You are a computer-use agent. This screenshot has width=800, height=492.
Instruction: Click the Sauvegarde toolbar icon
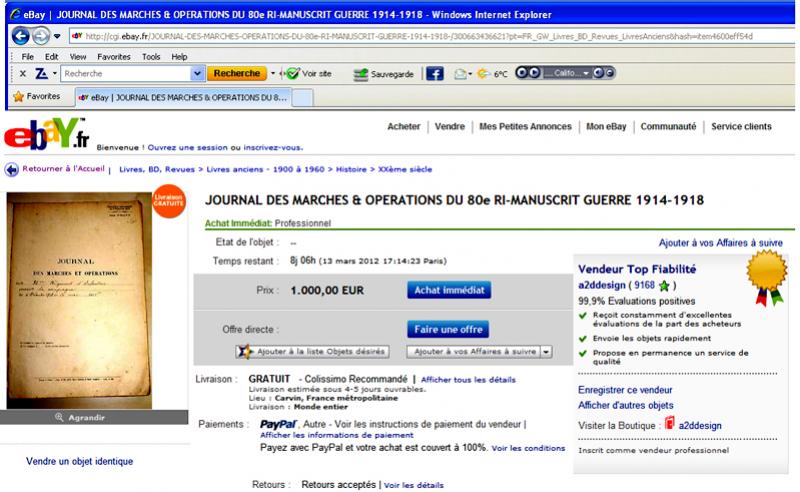(360, 75)
